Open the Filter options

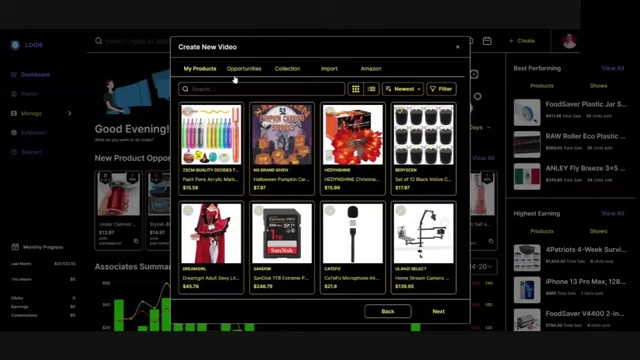click(x=441, y=89)
